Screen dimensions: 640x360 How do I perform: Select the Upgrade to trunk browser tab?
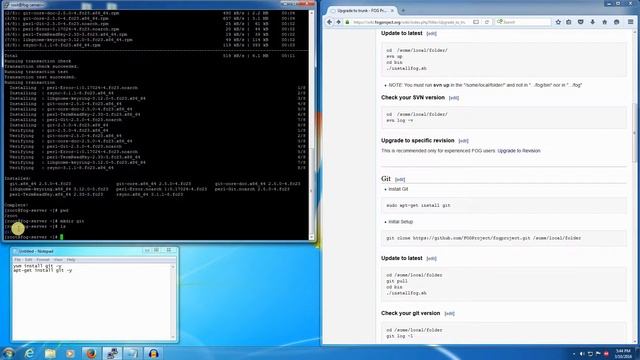point(362,11)
